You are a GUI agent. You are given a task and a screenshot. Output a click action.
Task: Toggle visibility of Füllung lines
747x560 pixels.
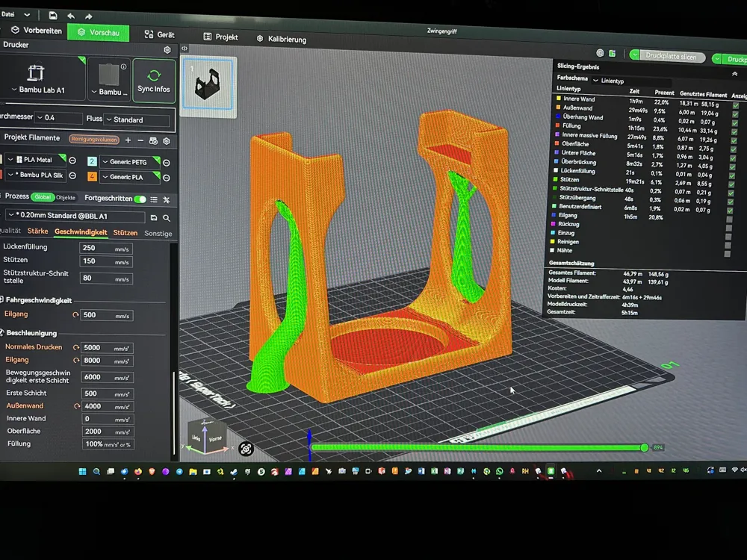(734, 132)
